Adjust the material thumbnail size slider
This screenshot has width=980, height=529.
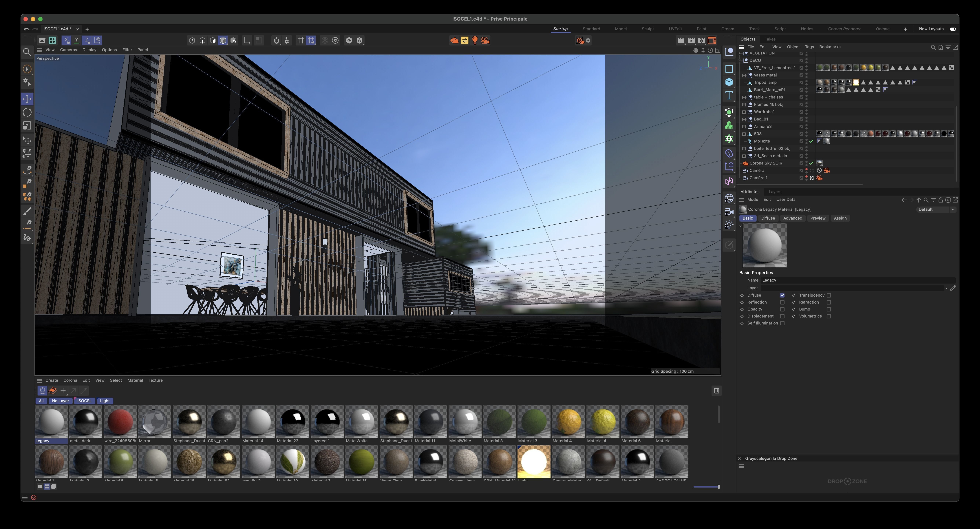[706, 487]
